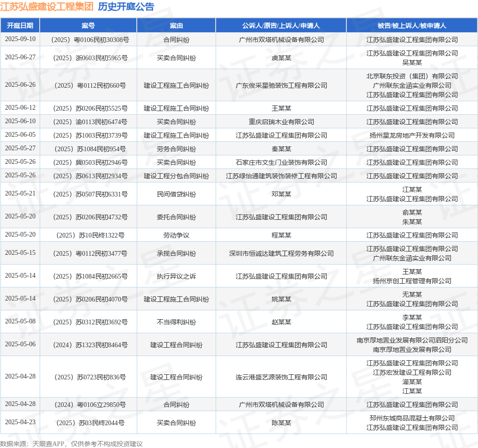Click the 劳动争议 cause cell

(x=176, y=235)
